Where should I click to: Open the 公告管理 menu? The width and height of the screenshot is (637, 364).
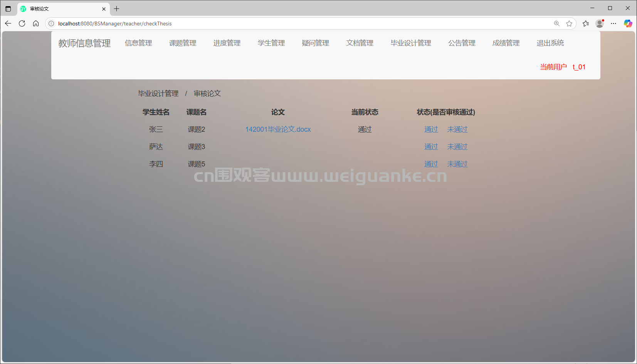[462, 43]
